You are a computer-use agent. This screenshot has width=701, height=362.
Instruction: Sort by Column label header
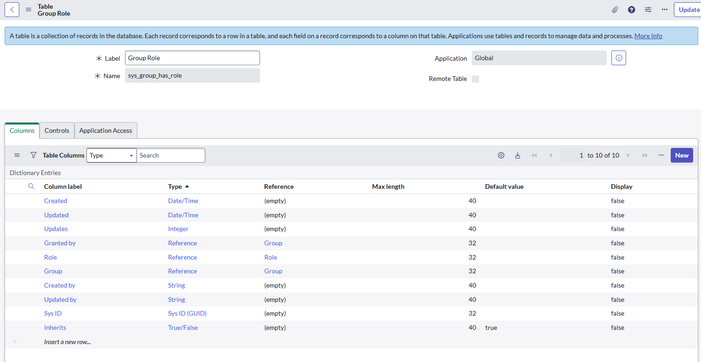tap(63, 186)
